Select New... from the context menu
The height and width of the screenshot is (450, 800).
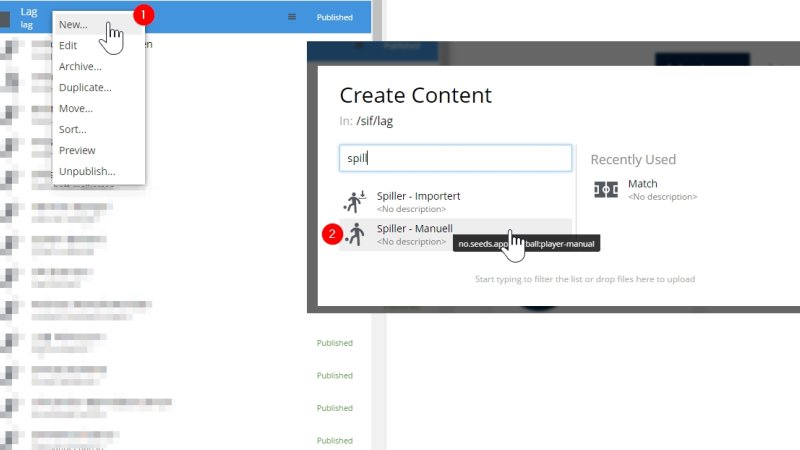(73, 24)
